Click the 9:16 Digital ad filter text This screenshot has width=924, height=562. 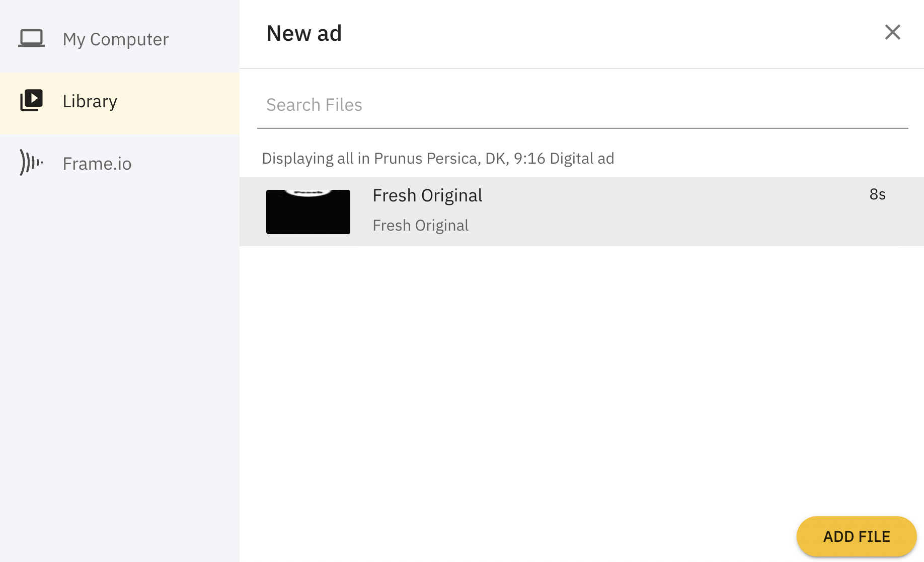[564, 159]
